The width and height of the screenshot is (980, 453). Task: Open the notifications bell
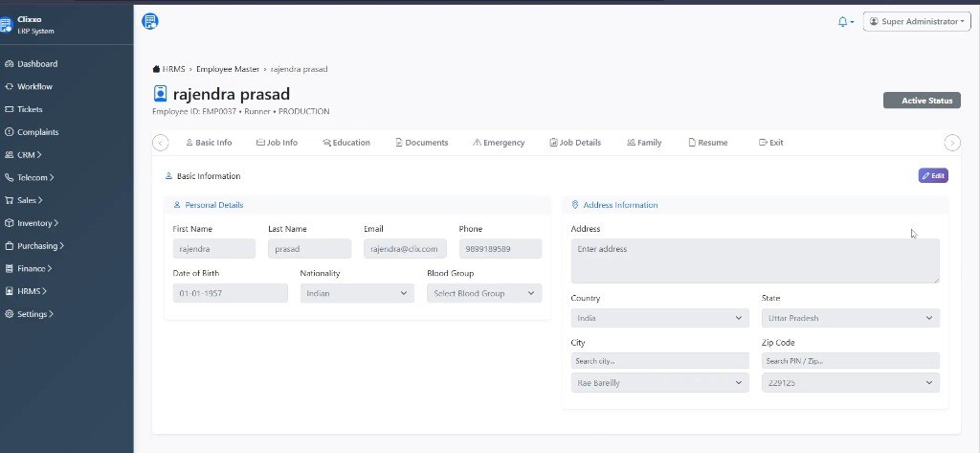pos(842,22)
